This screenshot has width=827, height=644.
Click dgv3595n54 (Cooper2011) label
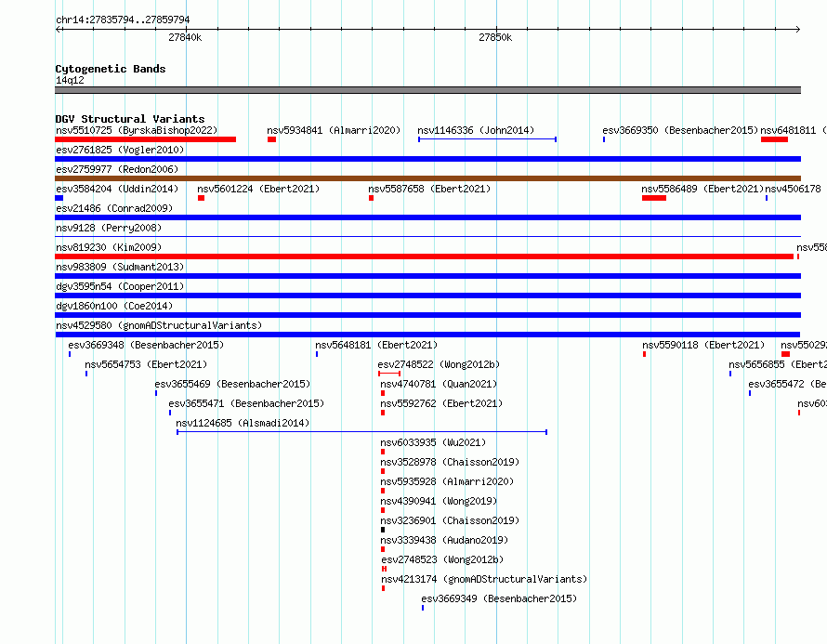tap(120, 286)
